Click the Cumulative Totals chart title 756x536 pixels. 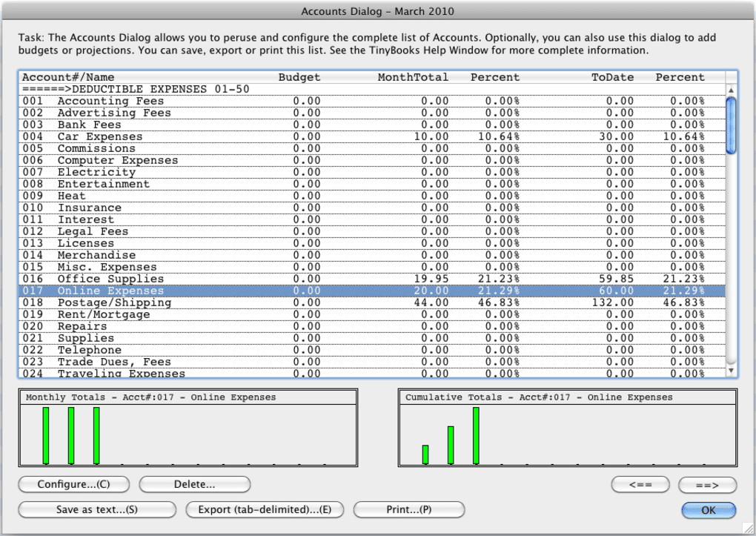tap(539, 397)
